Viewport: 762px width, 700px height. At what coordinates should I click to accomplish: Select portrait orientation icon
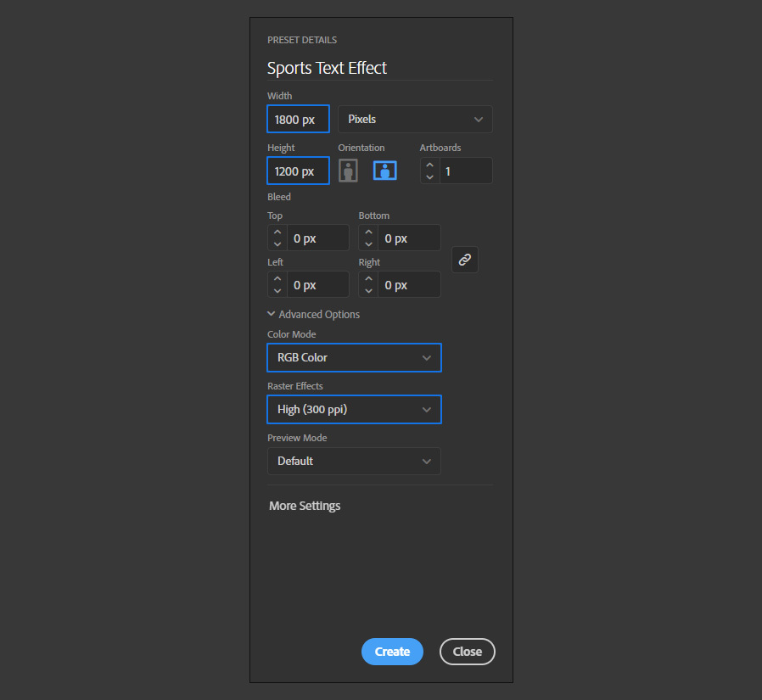pyautogui.click(x=348, y=171)
